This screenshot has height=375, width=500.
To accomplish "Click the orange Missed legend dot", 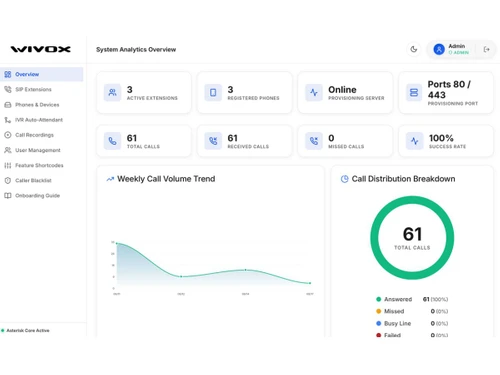I will 379,311.
